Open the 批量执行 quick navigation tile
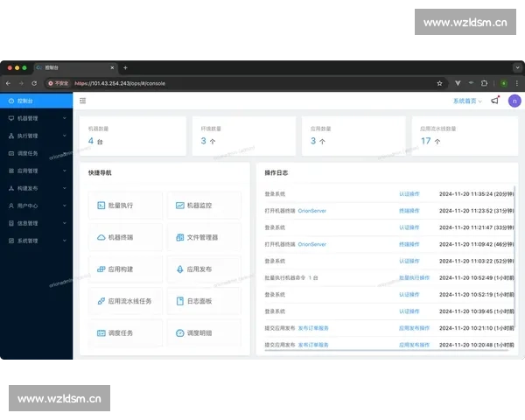The width and height of the screenshot is (525, 420). [x=125, y=205]
